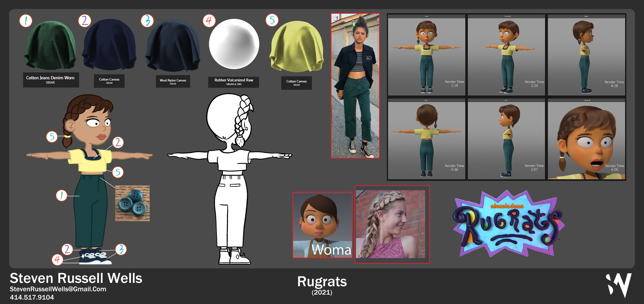Viewport: 644px width, 304px height.
Task: Click the number 3 marker near the shoes
Action: tap(121, 249)
